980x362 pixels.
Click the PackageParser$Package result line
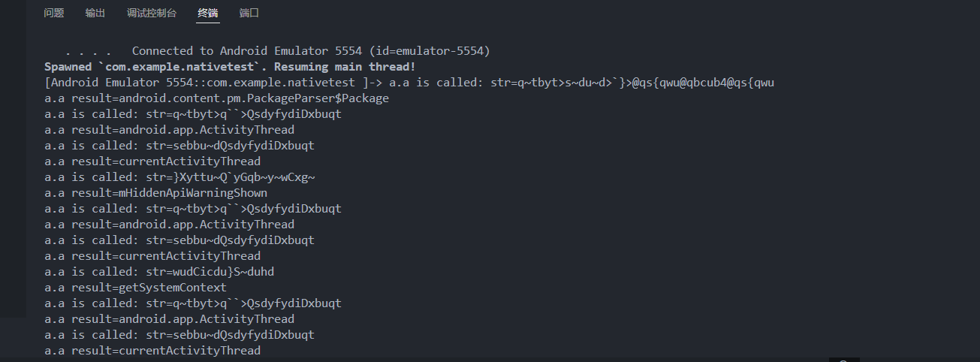tap(216, 98)
